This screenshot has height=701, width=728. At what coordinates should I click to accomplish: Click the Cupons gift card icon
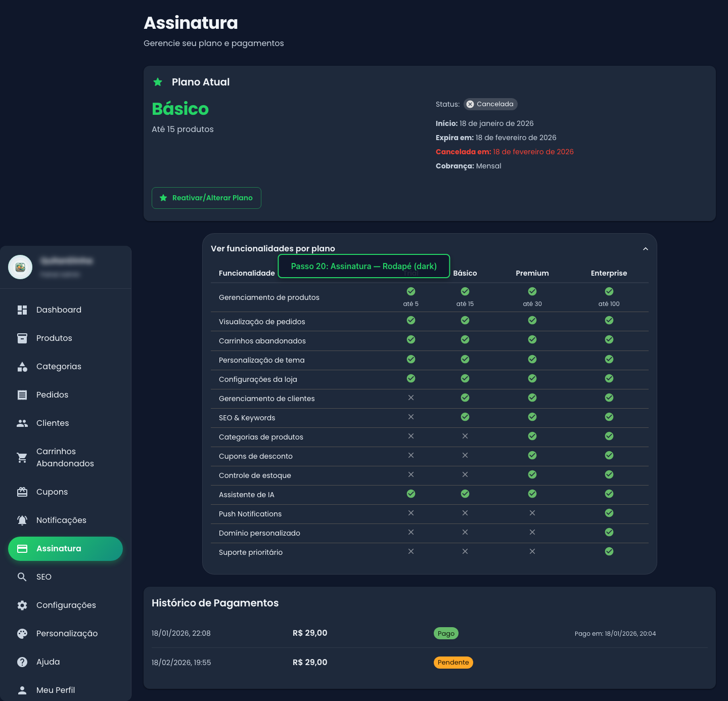point(22,492)
